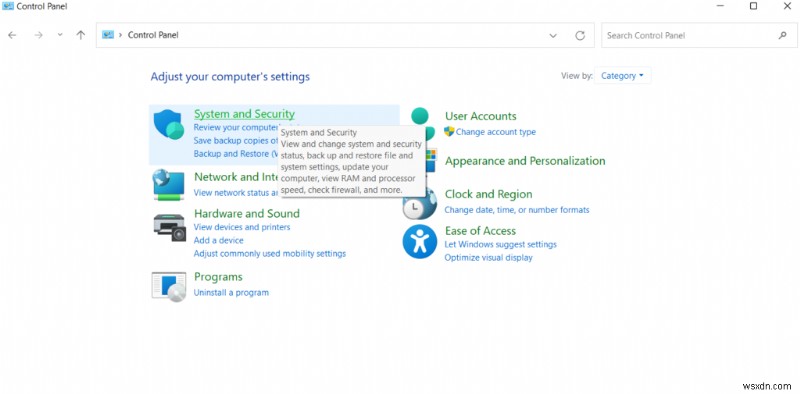Image resolution: width=800 pixels, height=394 pixels.
Task: Click the Control Panel icon in address bar
Action: click(x=108, y=35)
